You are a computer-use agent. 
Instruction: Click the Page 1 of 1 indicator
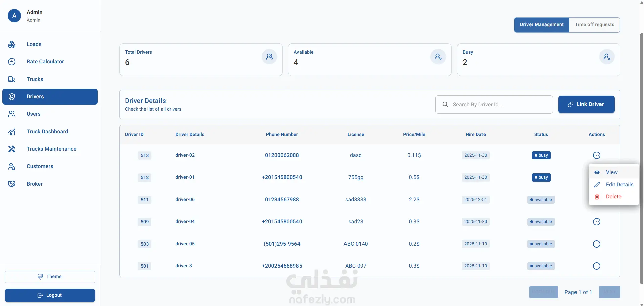[578, 292]
